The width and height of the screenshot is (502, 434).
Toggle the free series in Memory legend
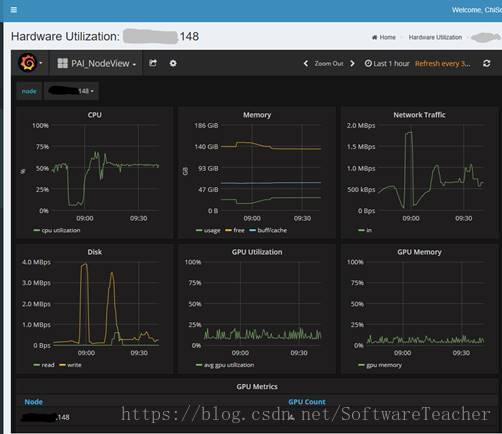235,230
